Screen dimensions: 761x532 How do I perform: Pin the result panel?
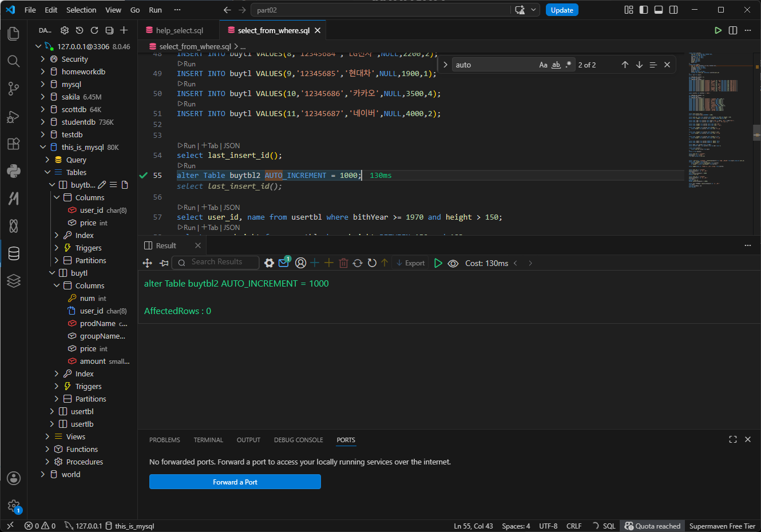point(164,263)
